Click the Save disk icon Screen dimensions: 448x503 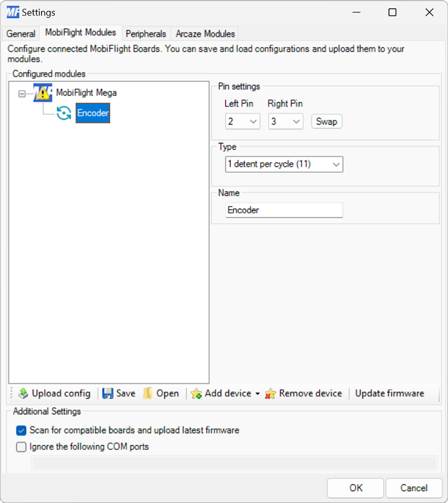(106, 393)
